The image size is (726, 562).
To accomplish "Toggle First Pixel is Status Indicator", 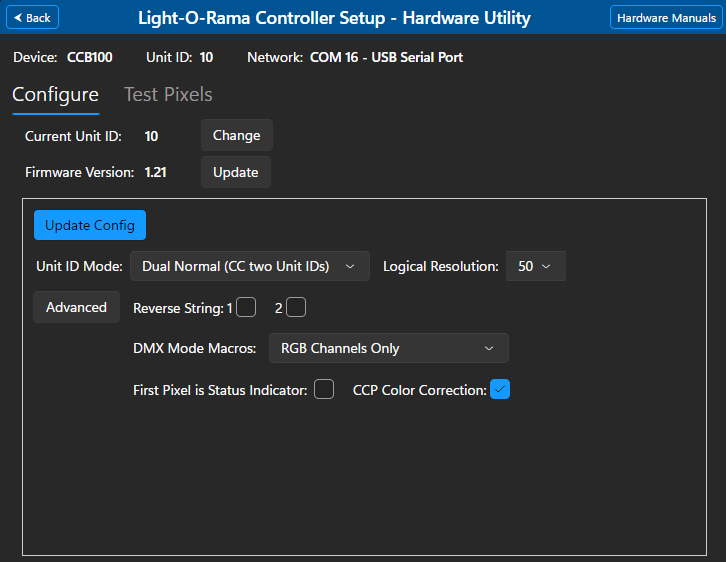I will coord(324,390).
